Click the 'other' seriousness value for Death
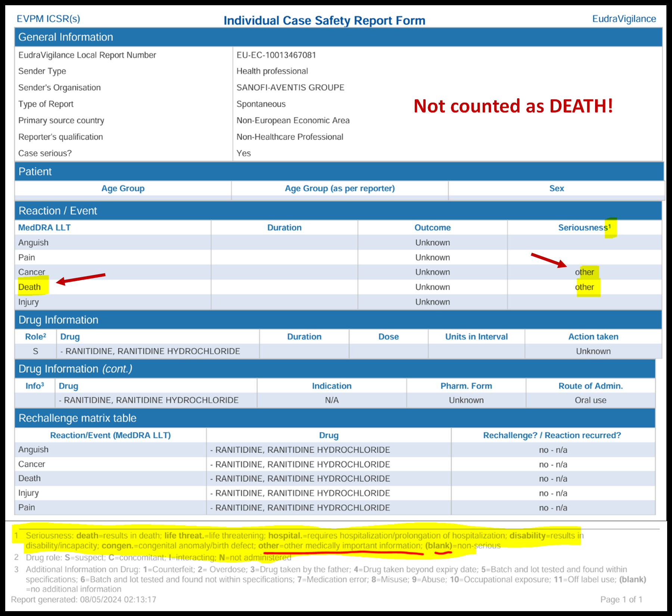This screenshot has width=672, height=616. coord(584,287)
